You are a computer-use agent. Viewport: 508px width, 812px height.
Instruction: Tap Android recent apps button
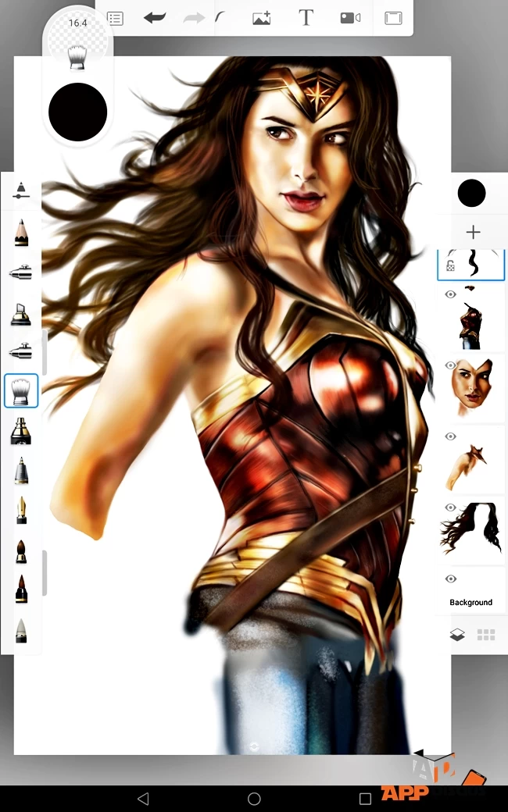[x=365, y=799]
